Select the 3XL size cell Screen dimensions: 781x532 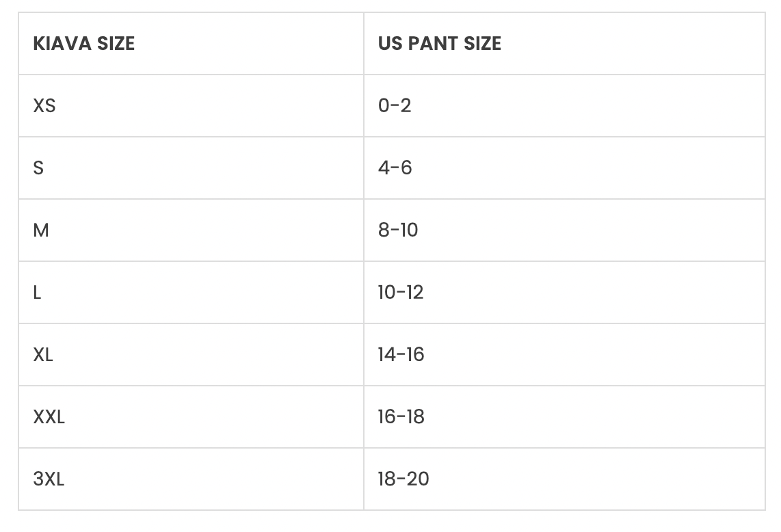(x=49, y=479)
